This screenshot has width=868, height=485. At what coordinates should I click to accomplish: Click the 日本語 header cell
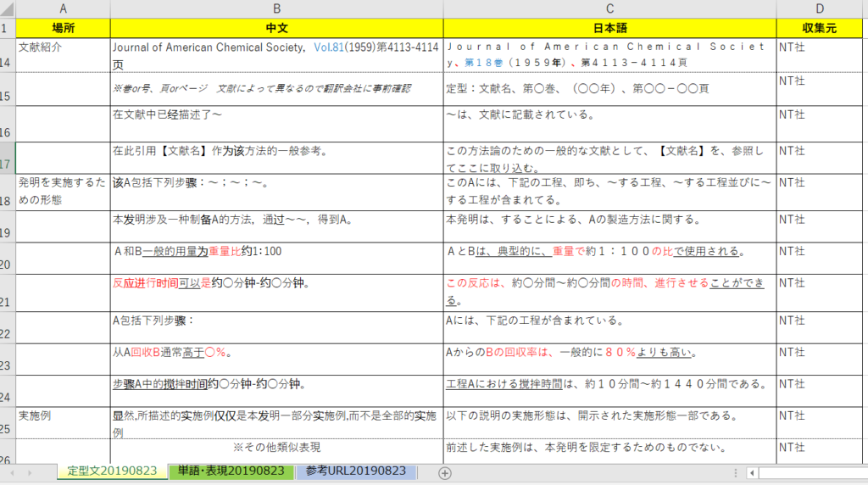tap(609, 28)
